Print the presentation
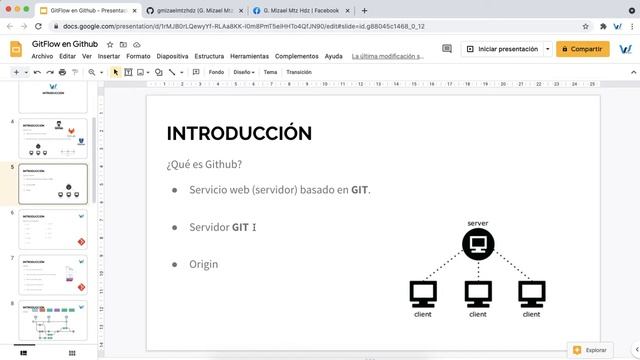The image size is (640, 360). (x=62, y=72)
